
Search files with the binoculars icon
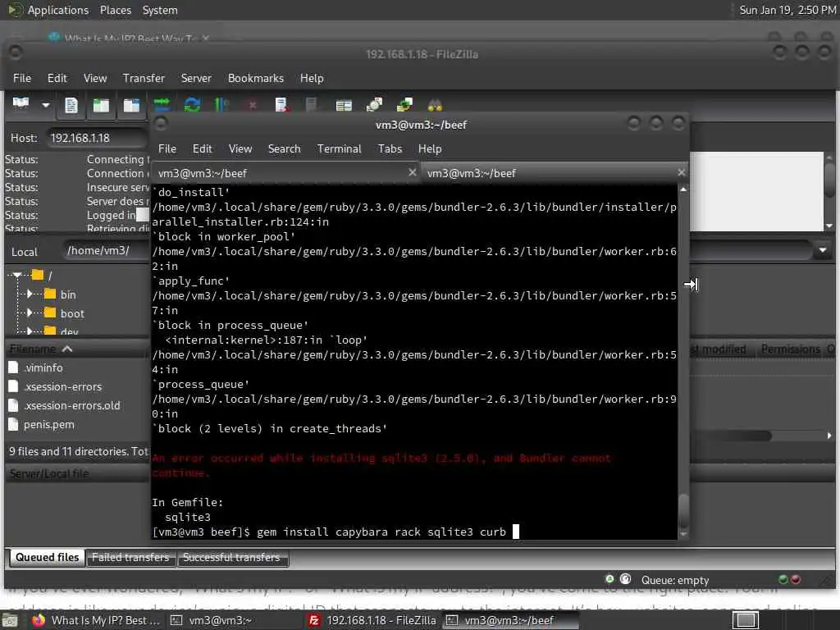(435, 105)
